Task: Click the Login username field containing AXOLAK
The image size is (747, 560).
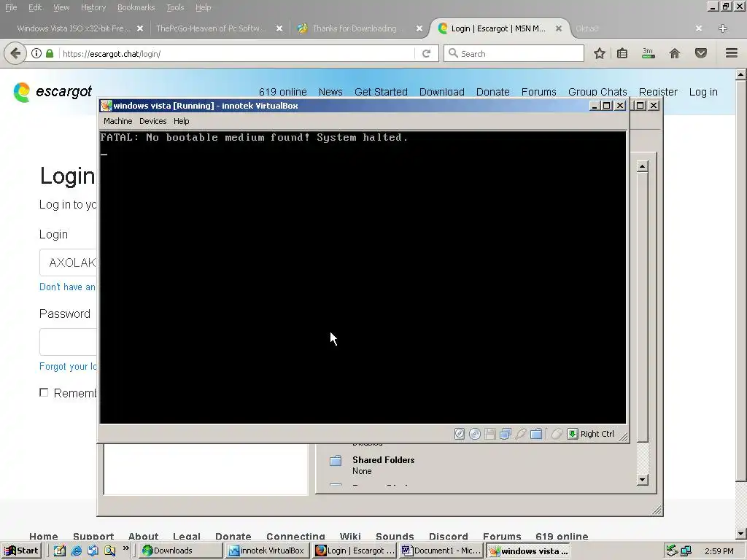Action: [x=68, y=262]
